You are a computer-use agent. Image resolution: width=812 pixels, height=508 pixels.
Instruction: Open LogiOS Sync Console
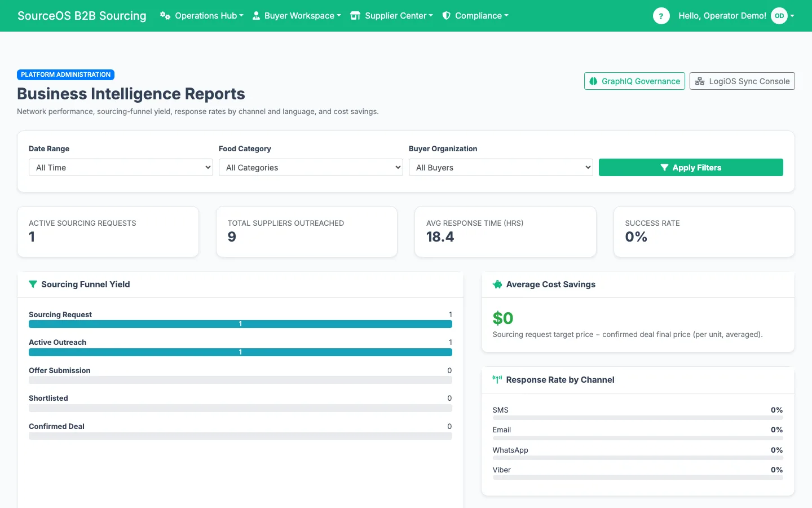pos(742,81)
